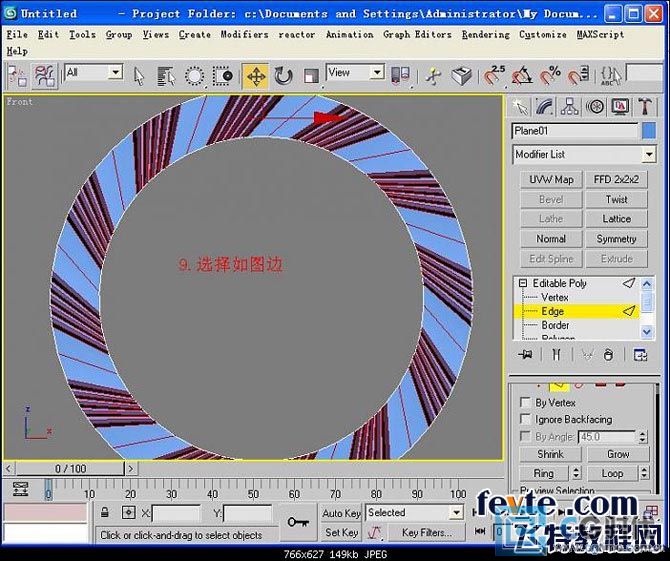Open the Motion command panel tab
Screen dimensions: 670x561
pyautogui.click(x=595, y=107)
